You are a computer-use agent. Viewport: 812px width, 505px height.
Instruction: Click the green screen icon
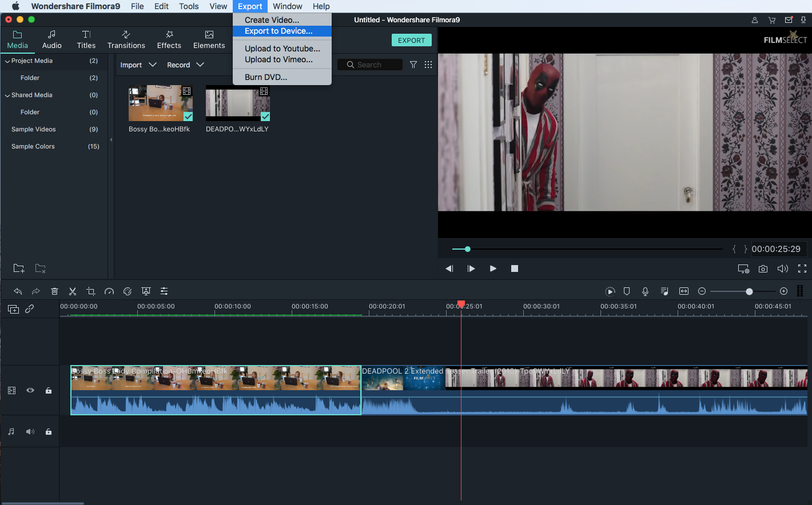point(146,291)
